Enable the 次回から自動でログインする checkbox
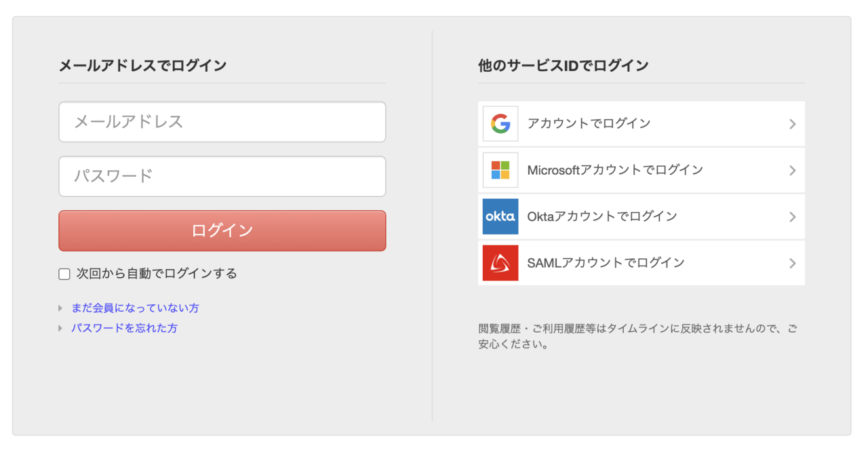The image size is (868, 450). (x=64, y=274)
